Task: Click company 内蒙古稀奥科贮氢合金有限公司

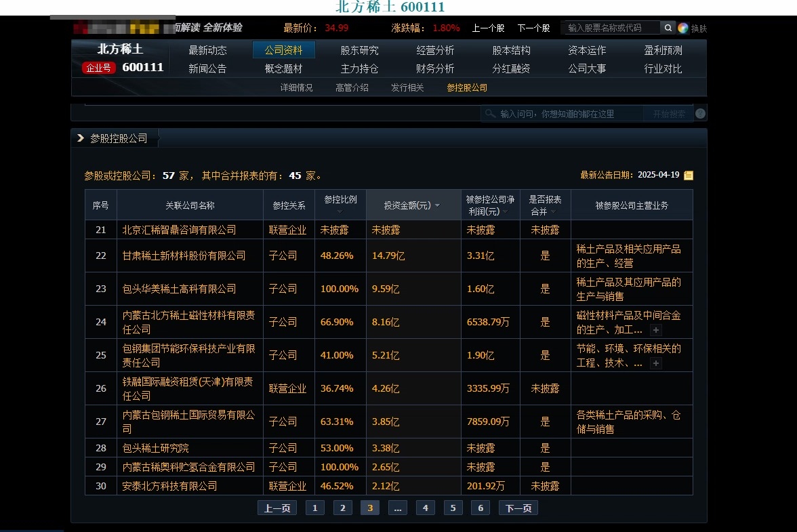Action: (x=188, y=467)
